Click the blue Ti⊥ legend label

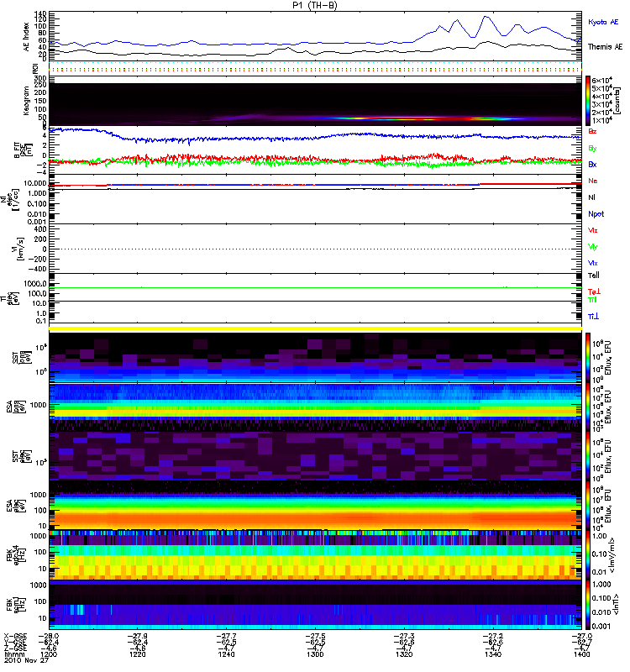point(593,317)
